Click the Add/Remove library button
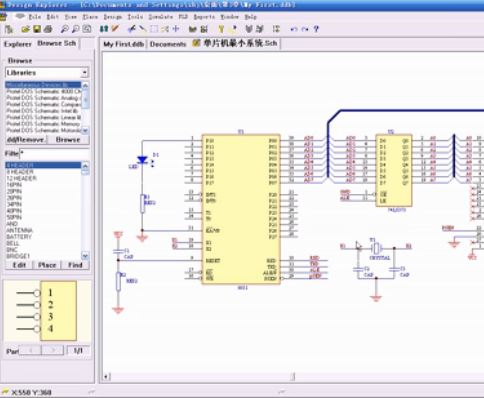 [x=26, y=140]
